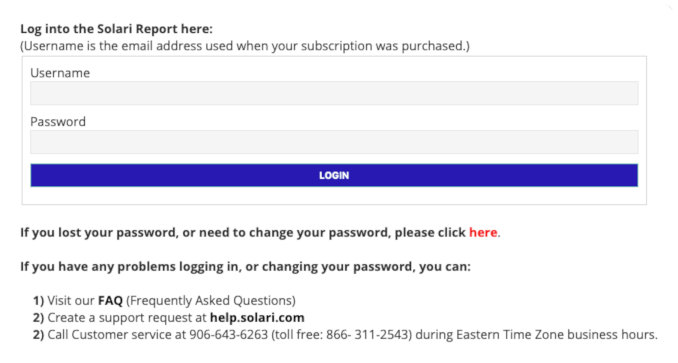The height and width of the screenshot is (363, 678).
Task: Click the 'problems logging in' help heading
Action: (x=246, y=267)
